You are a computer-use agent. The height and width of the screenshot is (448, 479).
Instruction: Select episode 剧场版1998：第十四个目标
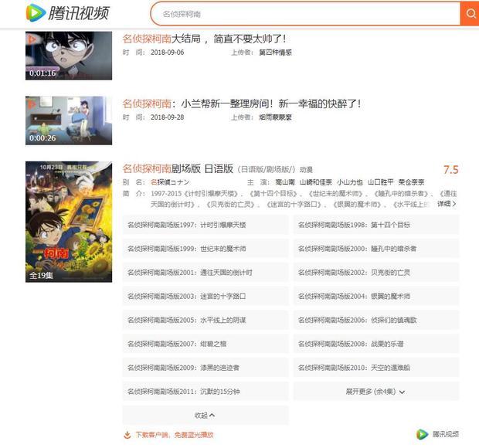tap(376, 225)
